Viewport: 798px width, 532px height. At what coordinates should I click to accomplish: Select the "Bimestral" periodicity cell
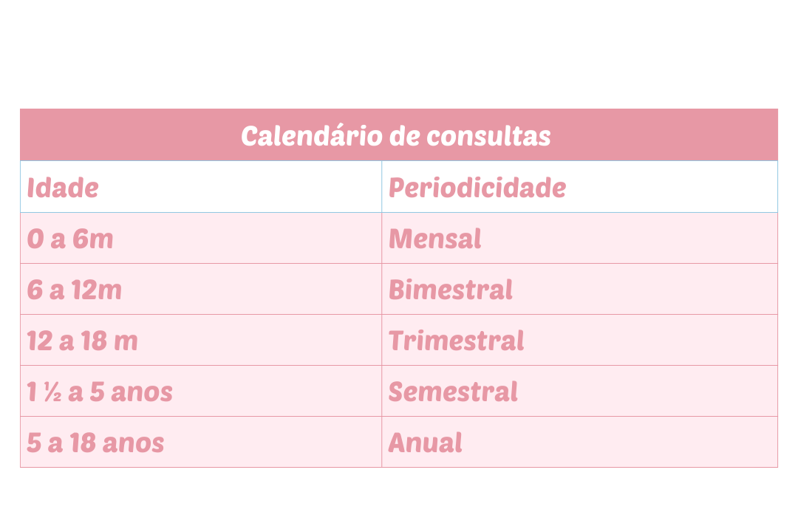pos(451,290)
